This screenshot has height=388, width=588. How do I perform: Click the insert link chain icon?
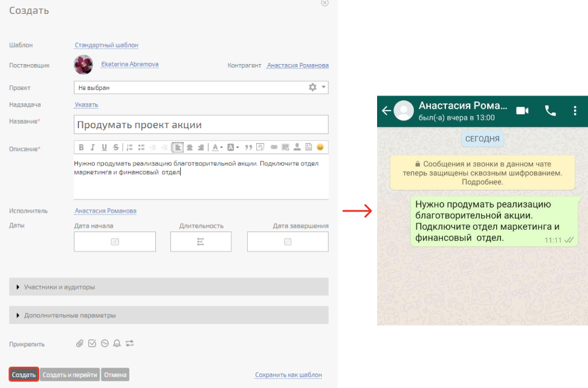point(274,147)
